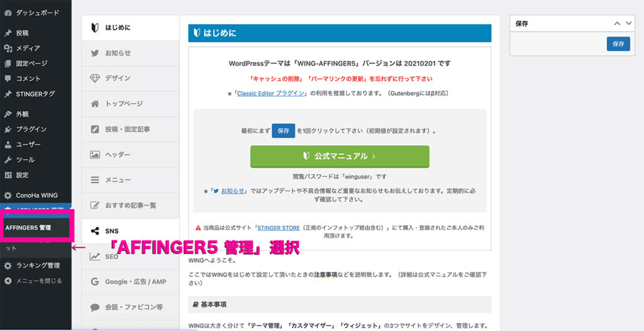Open the おすすめ記事一覧 tab
The height and width of the screenshot is (331, 644).
(131, 205)
